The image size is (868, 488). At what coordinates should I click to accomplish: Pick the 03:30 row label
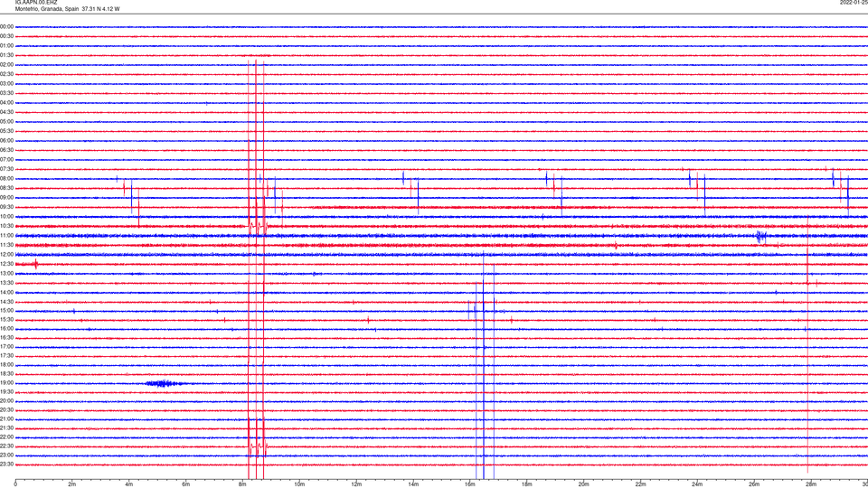coord(6,93)
